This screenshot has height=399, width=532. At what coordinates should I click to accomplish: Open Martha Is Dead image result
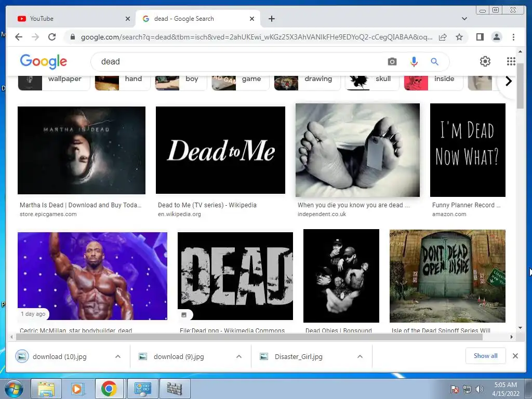click(82, 150)
